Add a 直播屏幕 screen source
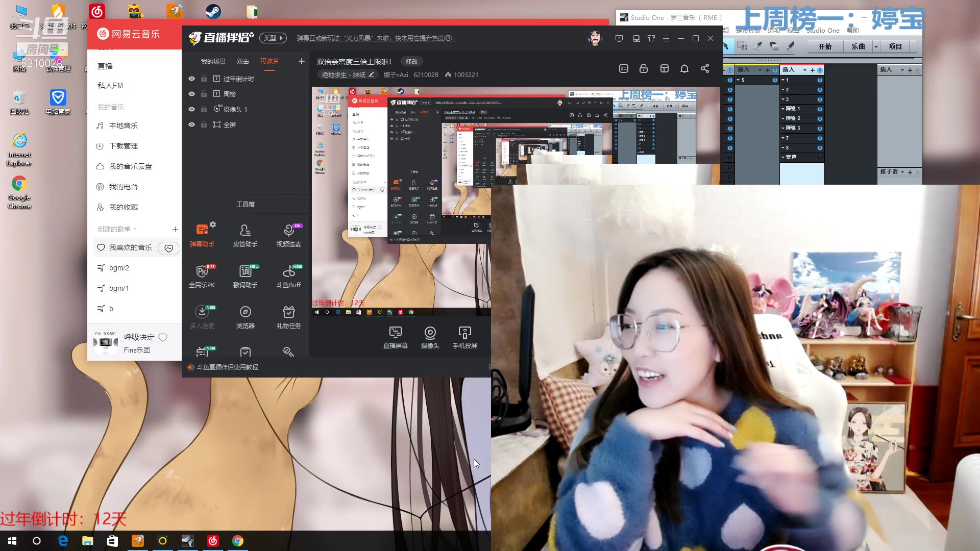This screenshot has height=551, width=980. 396,337
